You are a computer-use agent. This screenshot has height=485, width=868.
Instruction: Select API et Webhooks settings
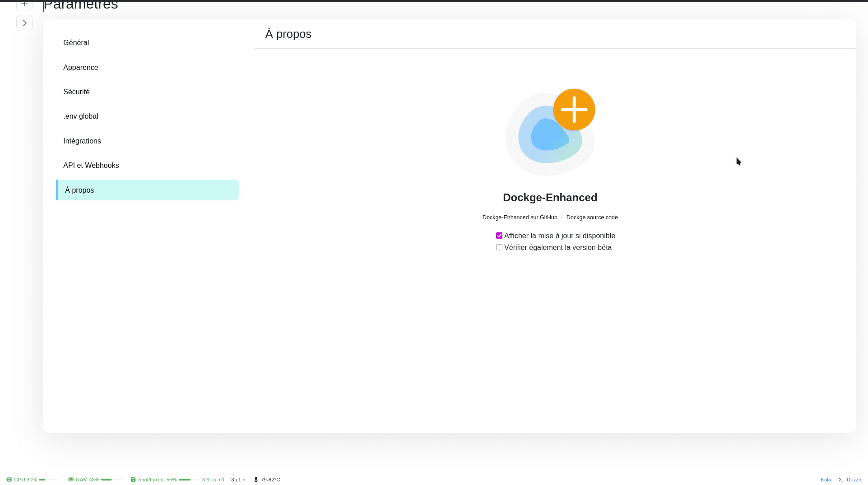coord(148,166)
